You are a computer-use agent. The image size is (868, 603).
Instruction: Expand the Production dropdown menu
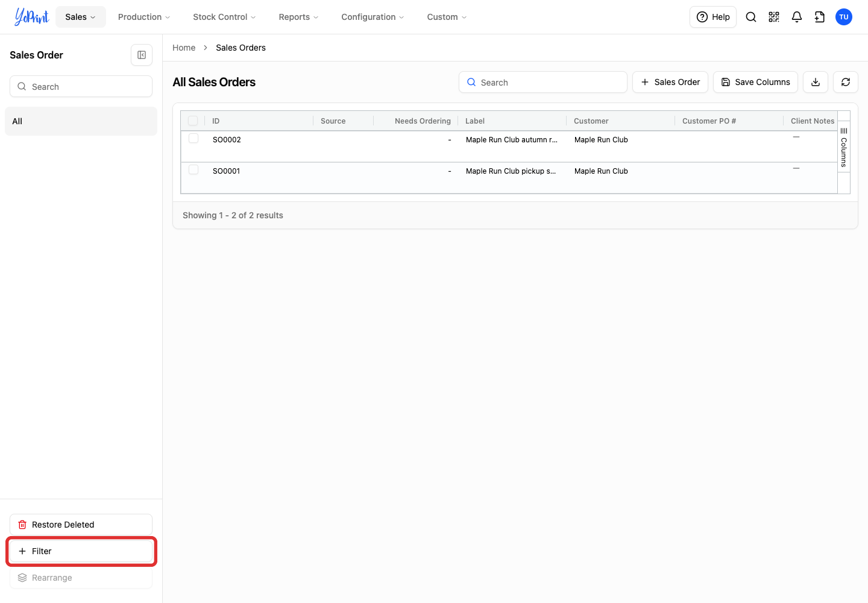[144, 17]
